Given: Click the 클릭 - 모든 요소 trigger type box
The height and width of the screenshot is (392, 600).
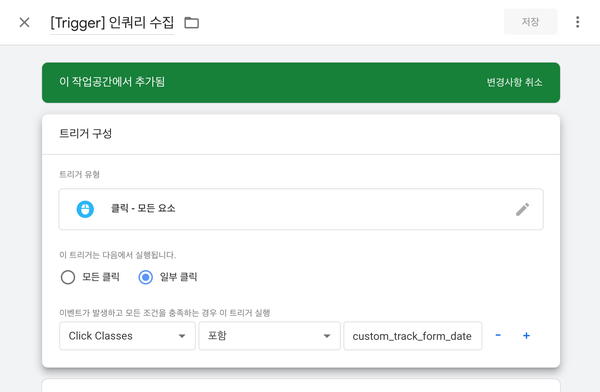Looking at the screenshot, I should 301,209.
